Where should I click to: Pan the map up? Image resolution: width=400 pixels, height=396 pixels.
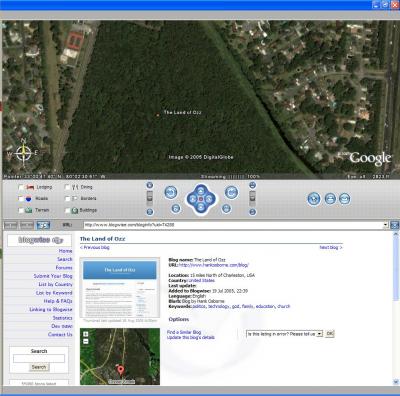click(201, 191)
